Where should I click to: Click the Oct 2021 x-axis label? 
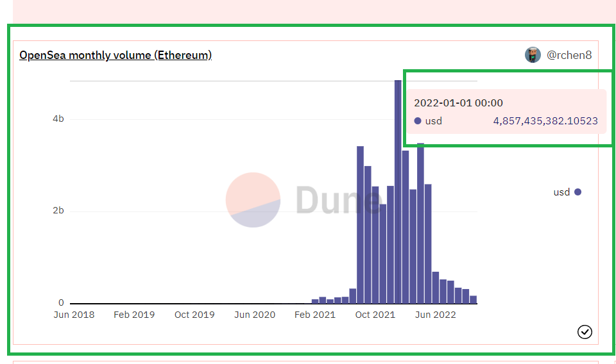point(375,315)
